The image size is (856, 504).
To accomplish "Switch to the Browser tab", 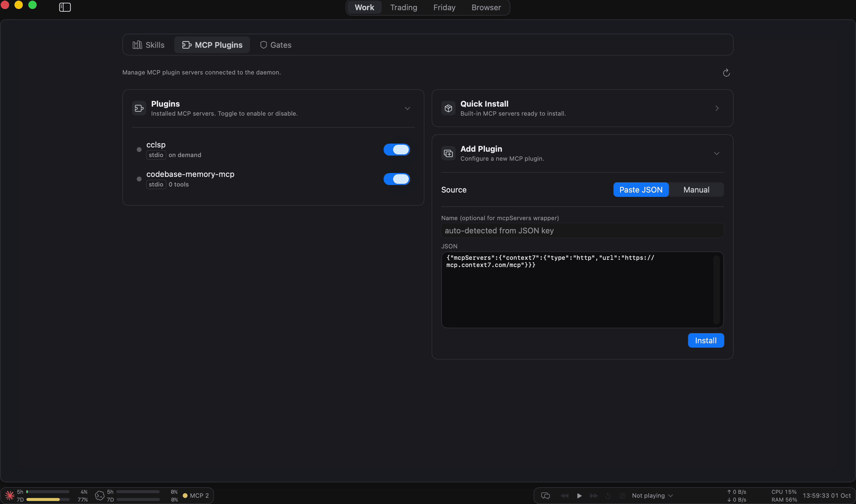I will pos(486,7).
